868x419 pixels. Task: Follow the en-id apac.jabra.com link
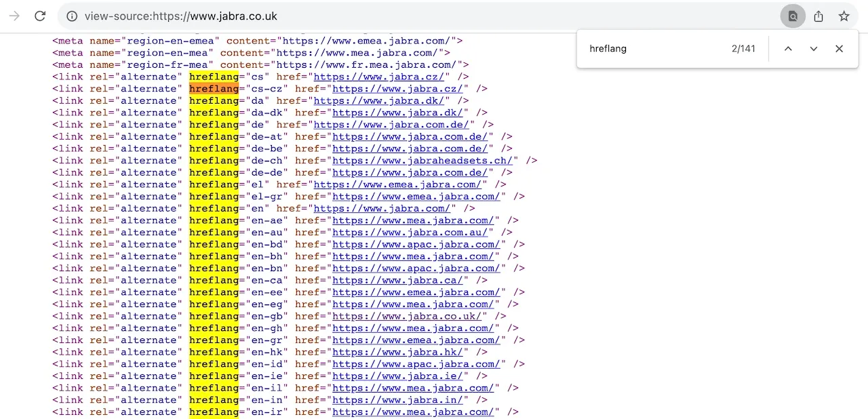coord(416,364)
